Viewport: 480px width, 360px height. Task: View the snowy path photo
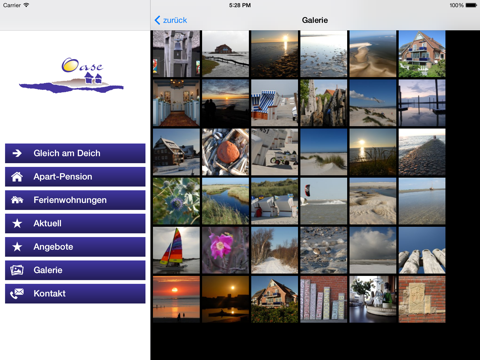coord(274,250)
